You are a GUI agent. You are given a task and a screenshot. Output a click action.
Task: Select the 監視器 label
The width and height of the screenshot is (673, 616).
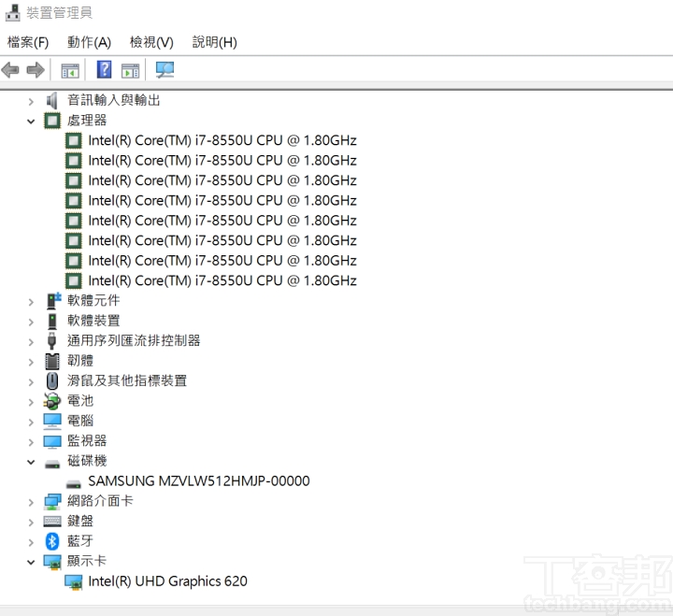(x=87, y=441)
